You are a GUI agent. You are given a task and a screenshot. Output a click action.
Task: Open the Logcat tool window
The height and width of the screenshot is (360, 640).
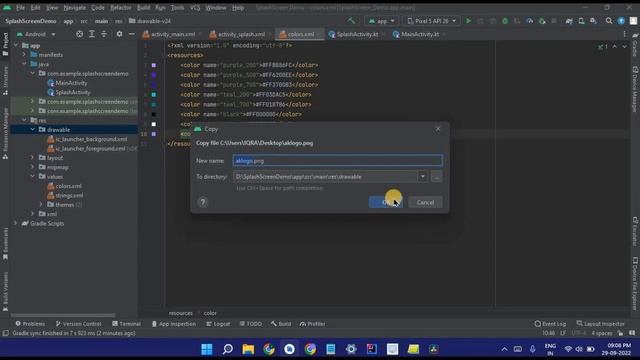[218, 324]
